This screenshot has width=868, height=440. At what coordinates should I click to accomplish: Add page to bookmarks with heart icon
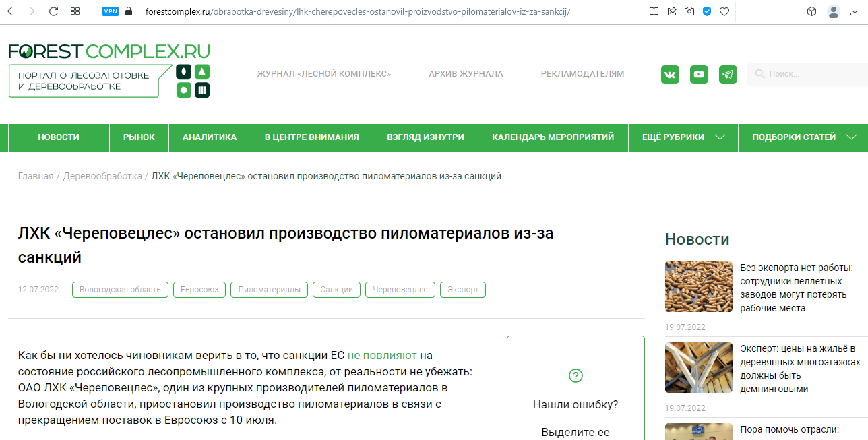724,11
